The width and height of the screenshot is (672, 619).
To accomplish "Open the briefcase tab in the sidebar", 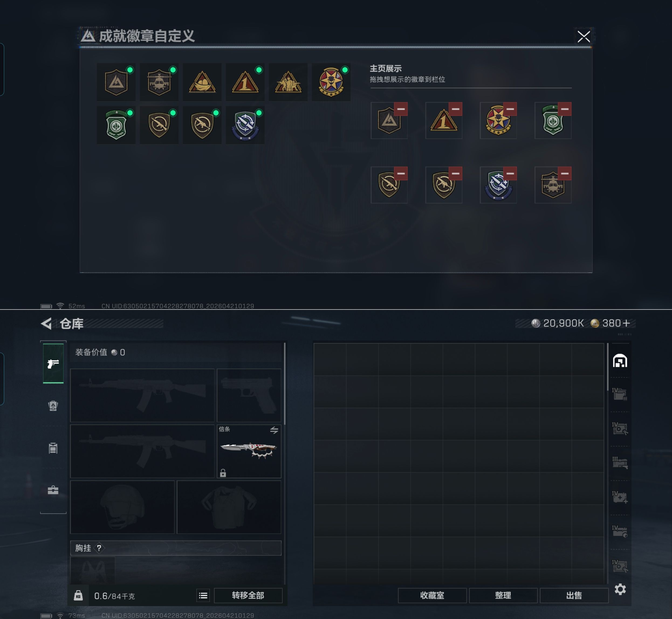I will (x=53, y=490).
